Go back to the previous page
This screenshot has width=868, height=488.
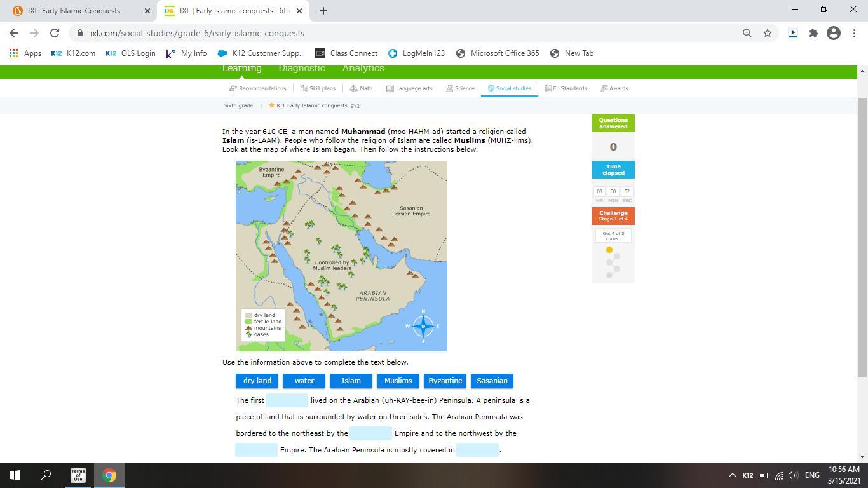[x=14, y=33]
